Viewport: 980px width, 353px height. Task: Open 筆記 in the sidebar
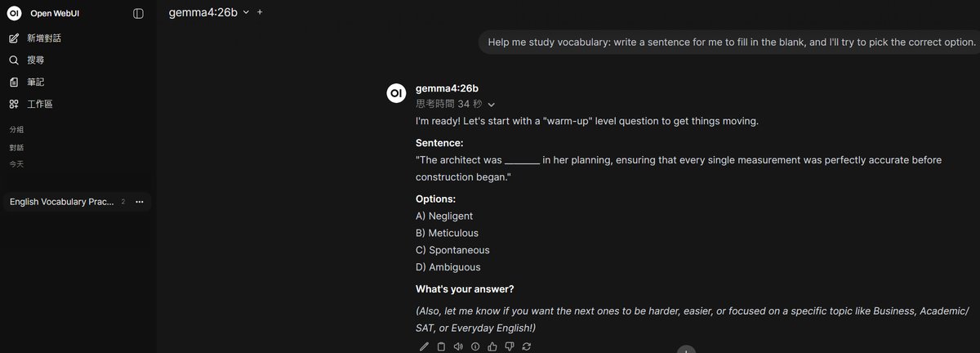(x=35, y=83)
